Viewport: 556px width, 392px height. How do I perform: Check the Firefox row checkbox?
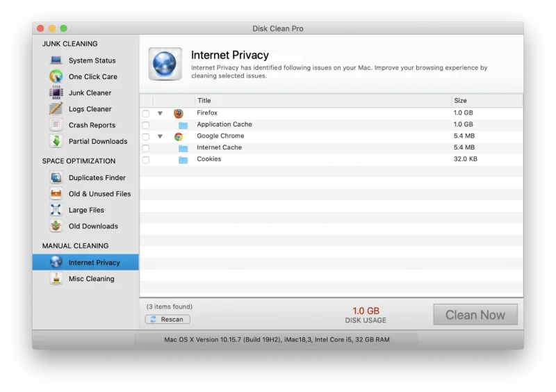pyautogui.click(x=146, y=113)
